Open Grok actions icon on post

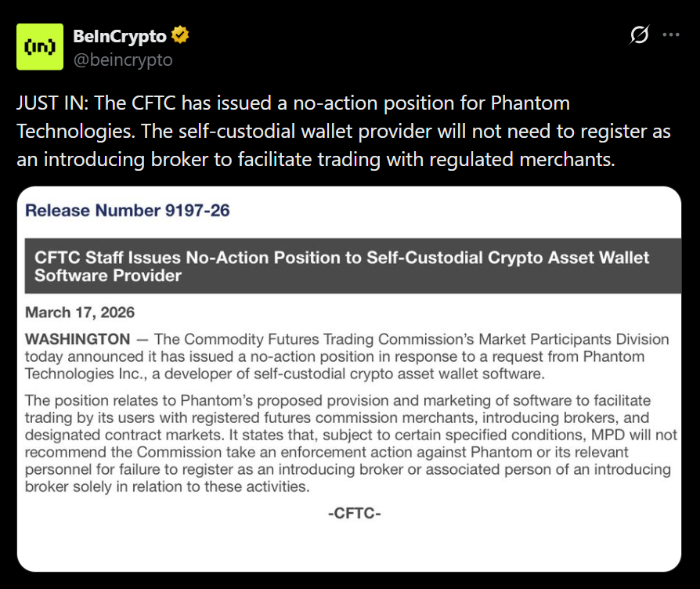tap(640, 35)
